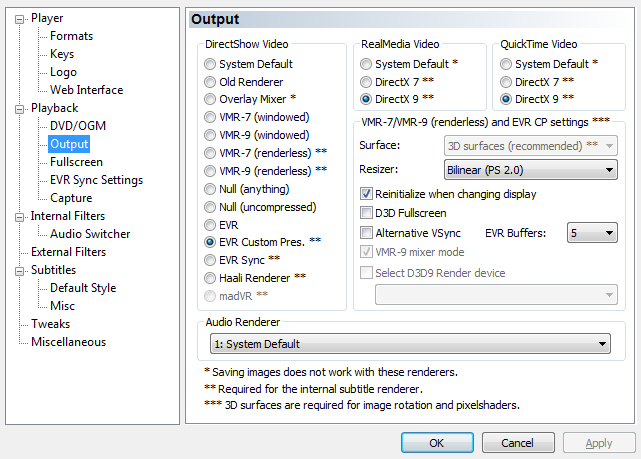Select the EVR Sync radio button
The image size is (641, 459).
210,260
